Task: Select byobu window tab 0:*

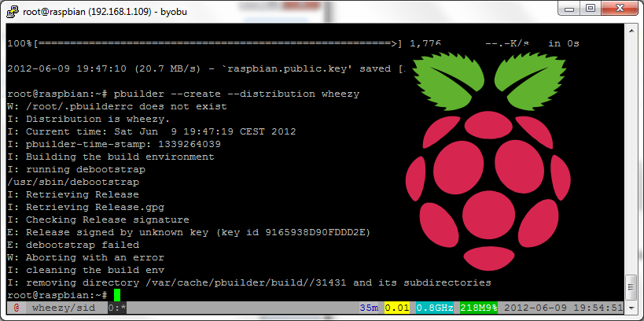Action: pyautogui.click(x=117, y=308)
